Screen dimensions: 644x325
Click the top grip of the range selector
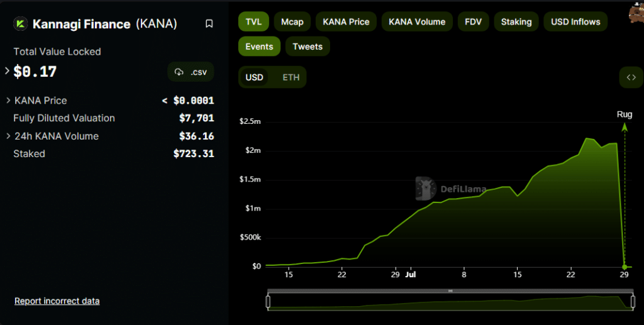pyautogui.click(x=450, y=291)
